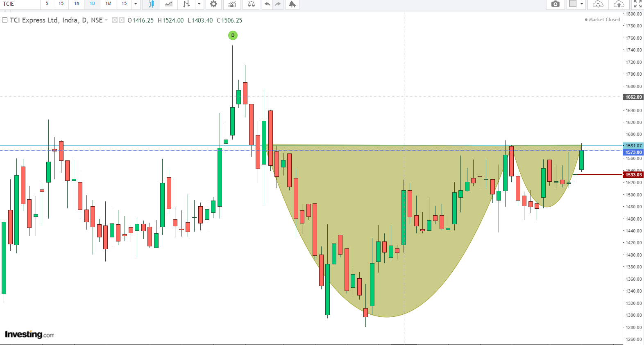This screenshot has height=345, width=644.
Task: Open the indicators icon
Action: tap(232, 4)
